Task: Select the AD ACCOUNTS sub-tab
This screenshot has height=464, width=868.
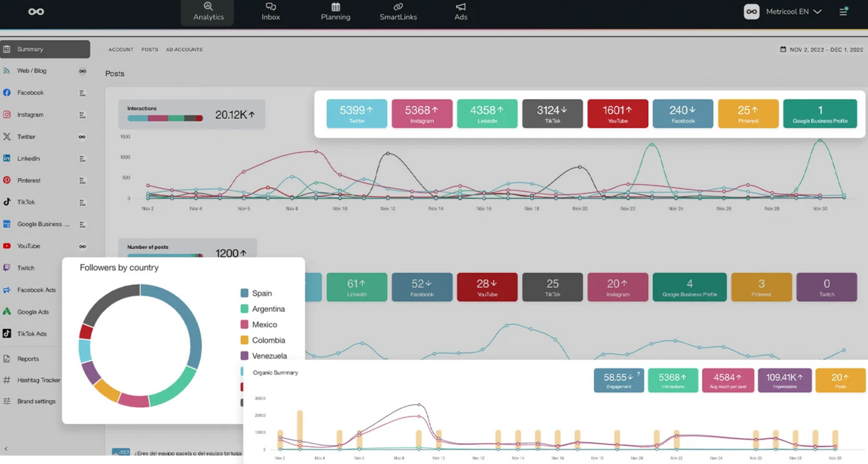Action: click(x=184, y=50)
